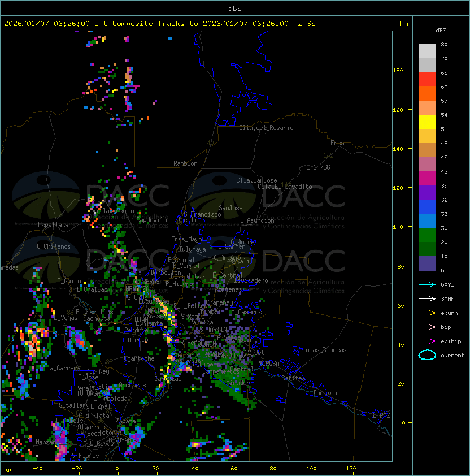The image size is (470, 476).
Task: Select the pink bip arrow icon
Action: (x=427, y=327)
